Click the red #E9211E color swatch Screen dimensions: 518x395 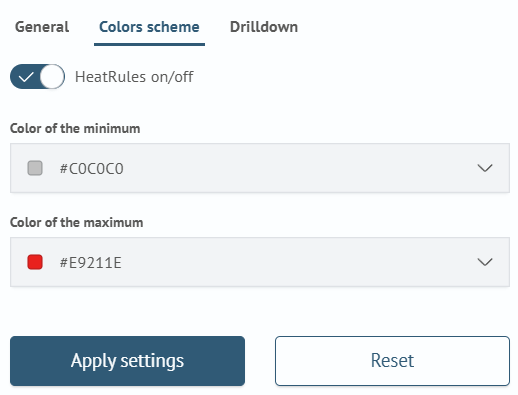35,262
